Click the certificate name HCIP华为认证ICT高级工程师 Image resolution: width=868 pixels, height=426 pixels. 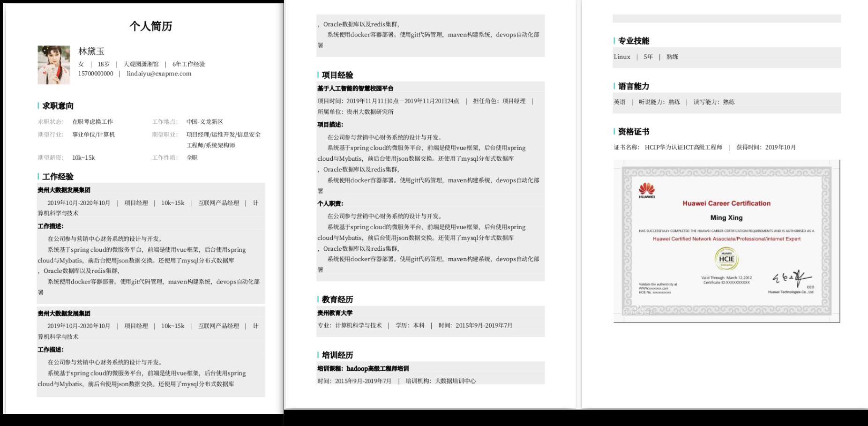[x=683, y=148]
